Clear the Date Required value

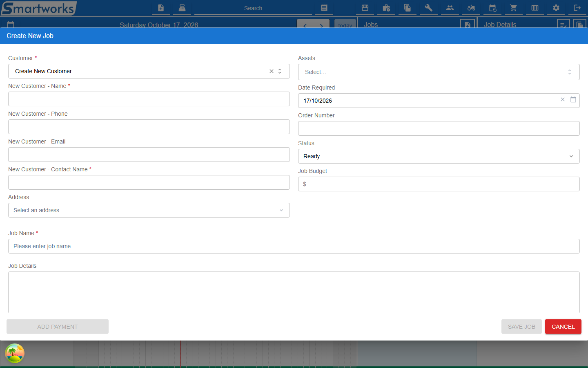(563, 99)
